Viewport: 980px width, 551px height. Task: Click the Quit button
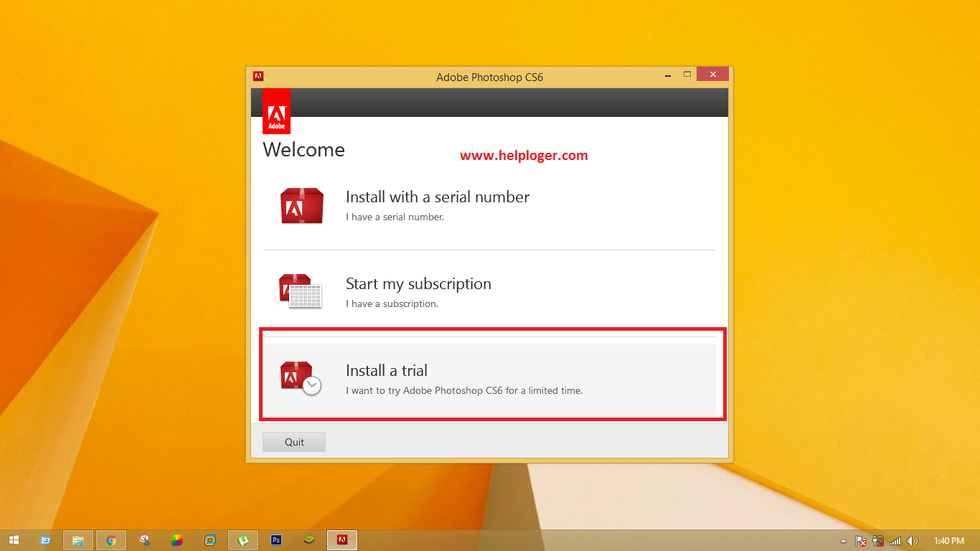(x=294, y=442)
